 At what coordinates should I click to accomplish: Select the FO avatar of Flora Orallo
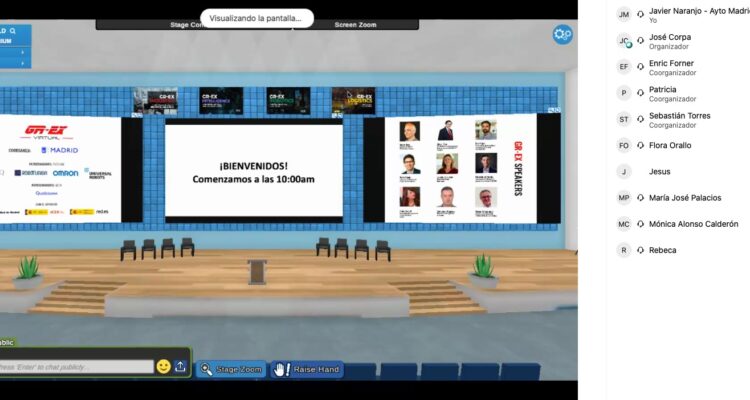click(x=624, y=145)
